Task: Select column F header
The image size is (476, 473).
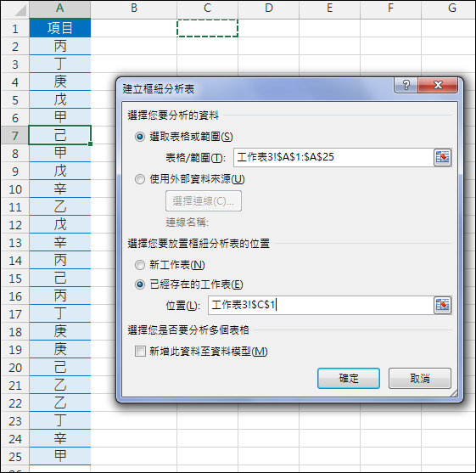Action: click(x=390, y=8)
